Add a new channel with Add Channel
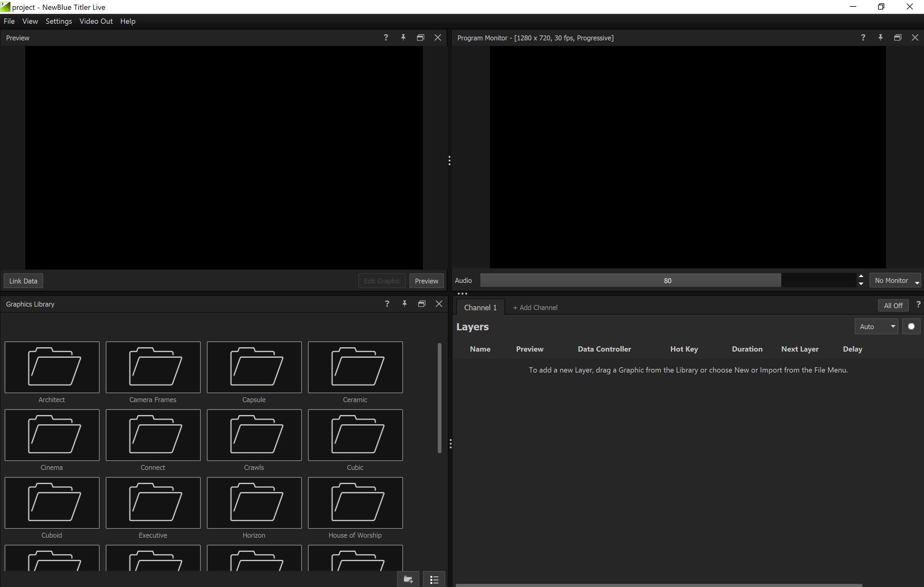The width and height of the screenshot is (924, 587). pos(535,307)
